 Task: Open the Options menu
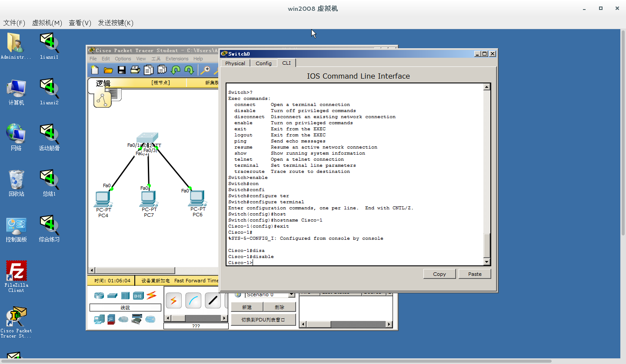123,59
